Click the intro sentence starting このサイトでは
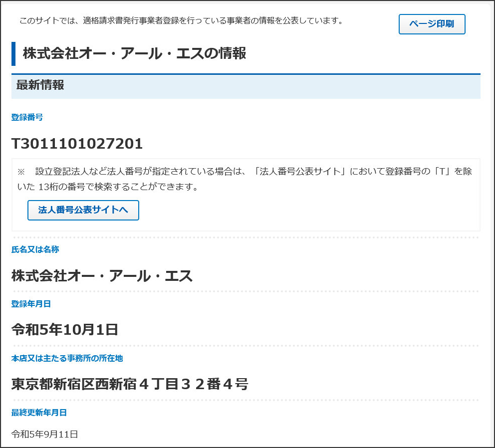495x448 pixels. (x=181, y=21)
